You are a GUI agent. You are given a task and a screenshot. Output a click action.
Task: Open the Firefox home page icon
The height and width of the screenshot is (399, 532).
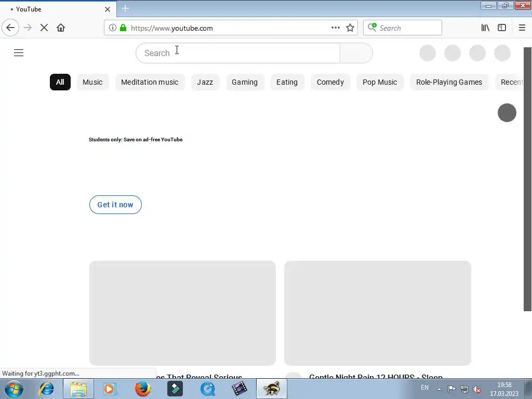coord(61,28)
